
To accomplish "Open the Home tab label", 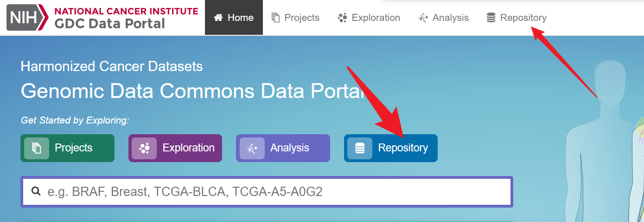I will click(x=241, y=18).
